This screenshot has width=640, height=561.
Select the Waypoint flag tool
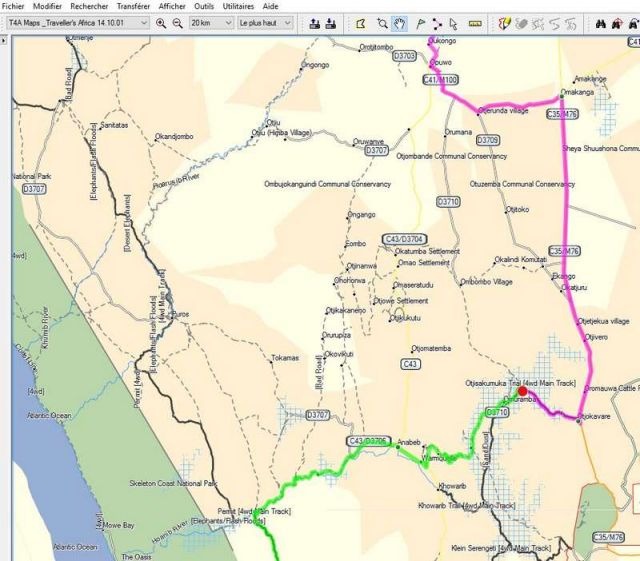420,24
